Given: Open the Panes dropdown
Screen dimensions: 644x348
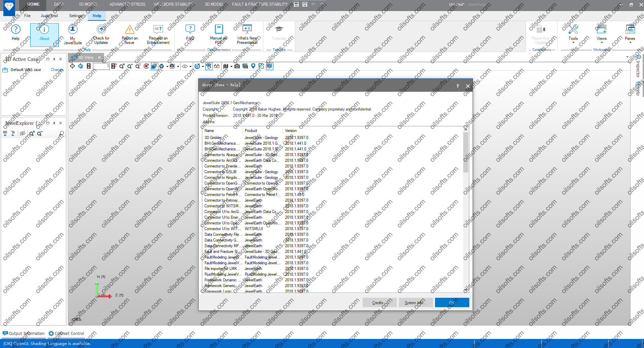Looking at the screenshot, I should point(630,33).
